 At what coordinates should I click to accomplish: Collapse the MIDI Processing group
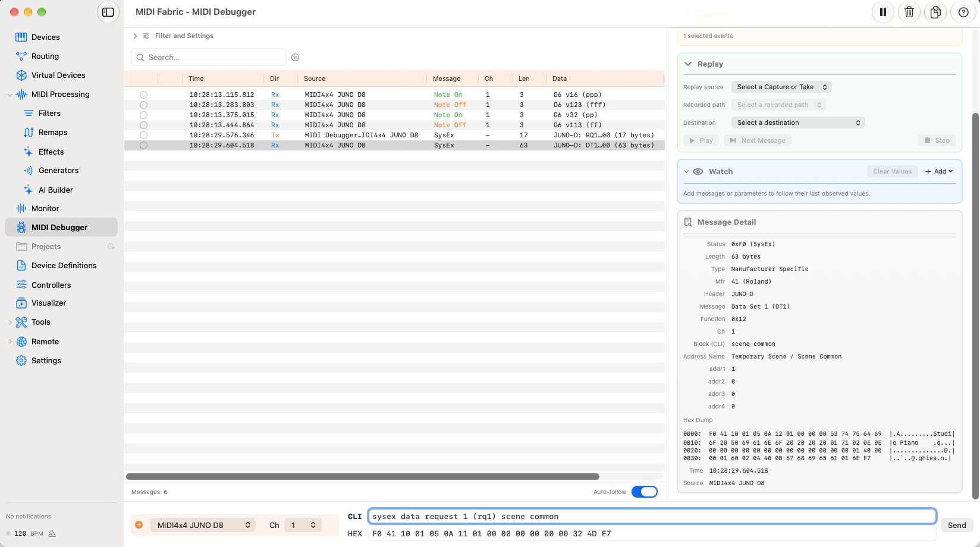[10, 95]
